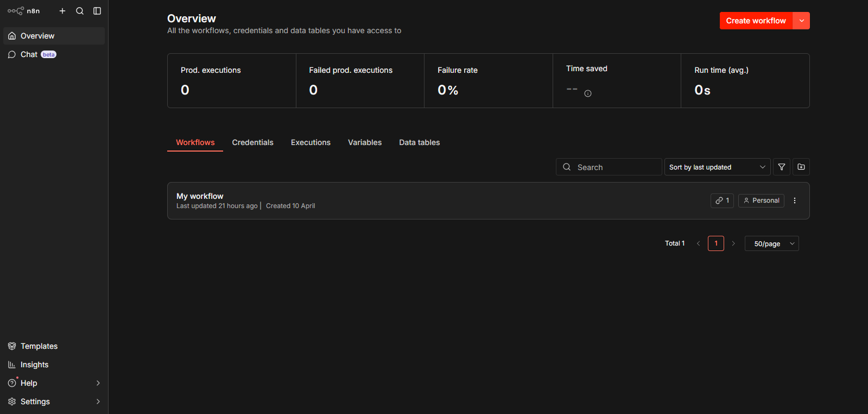Click the Overview page heading
Screen dimensions: 868x414
[x=192, y=18]
